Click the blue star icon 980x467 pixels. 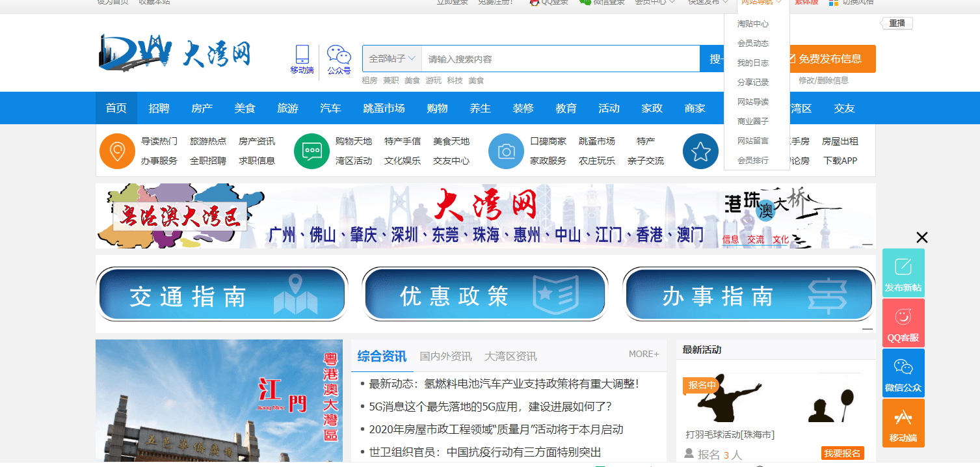(700, 151)
